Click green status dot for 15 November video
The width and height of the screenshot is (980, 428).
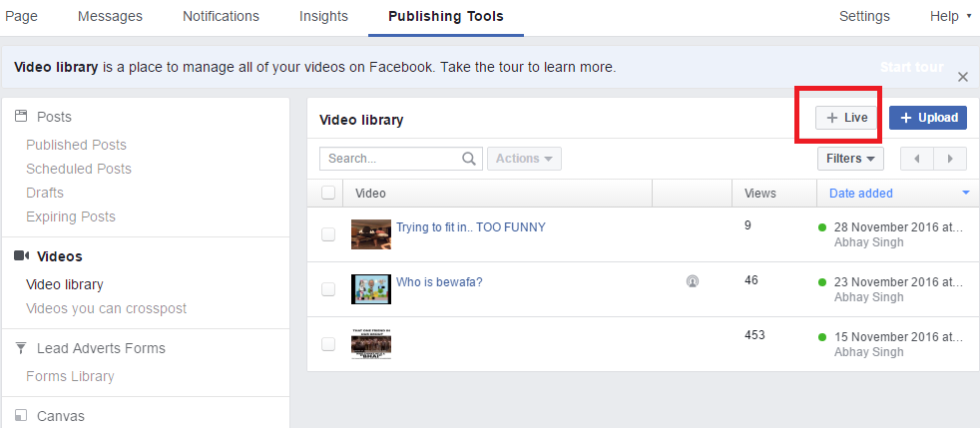(x=822, y=337)
